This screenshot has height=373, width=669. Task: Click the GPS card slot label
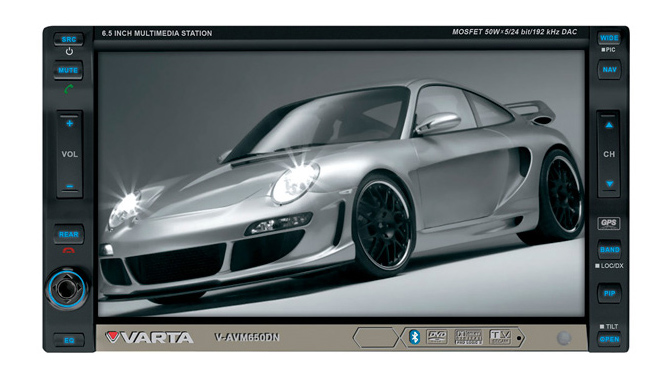[609, 223]
